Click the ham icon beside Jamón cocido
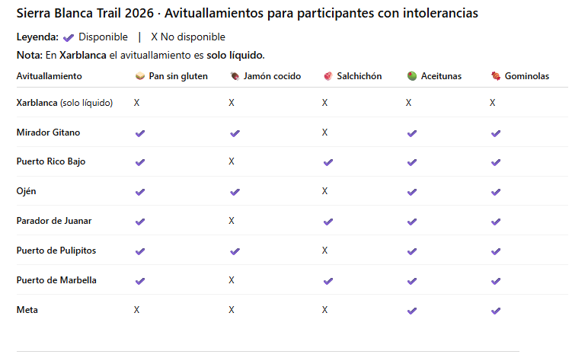The image size is (588, 364). 235,76
